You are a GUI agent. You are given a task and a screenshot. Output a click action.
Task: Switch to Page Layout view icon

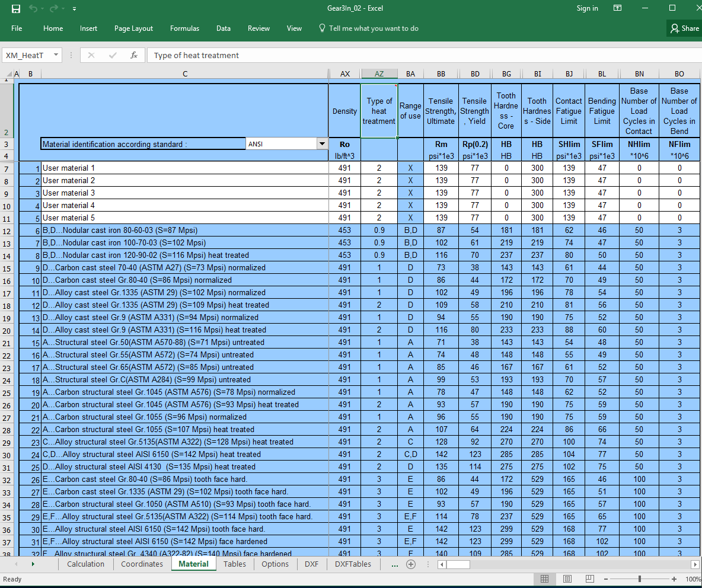pos(567,579)
